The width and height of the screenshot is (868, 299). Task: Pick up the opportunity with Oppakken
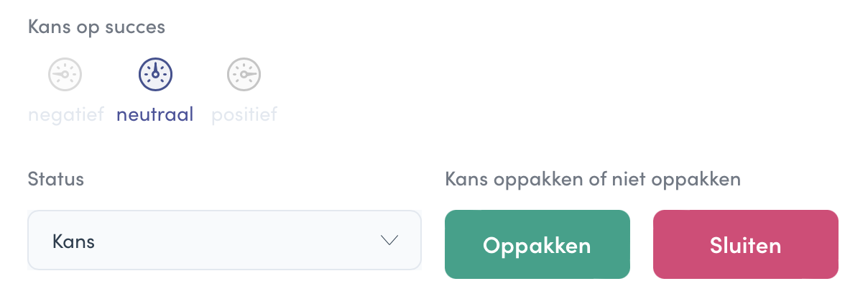coord(537,244)
